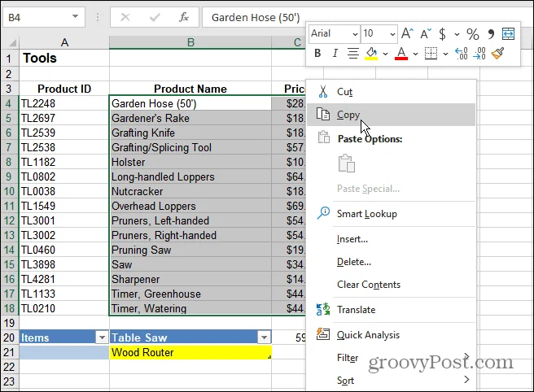Toggle Bold in mini toolbar
This screenshot has width=534, height=392.
pos(317,53)
